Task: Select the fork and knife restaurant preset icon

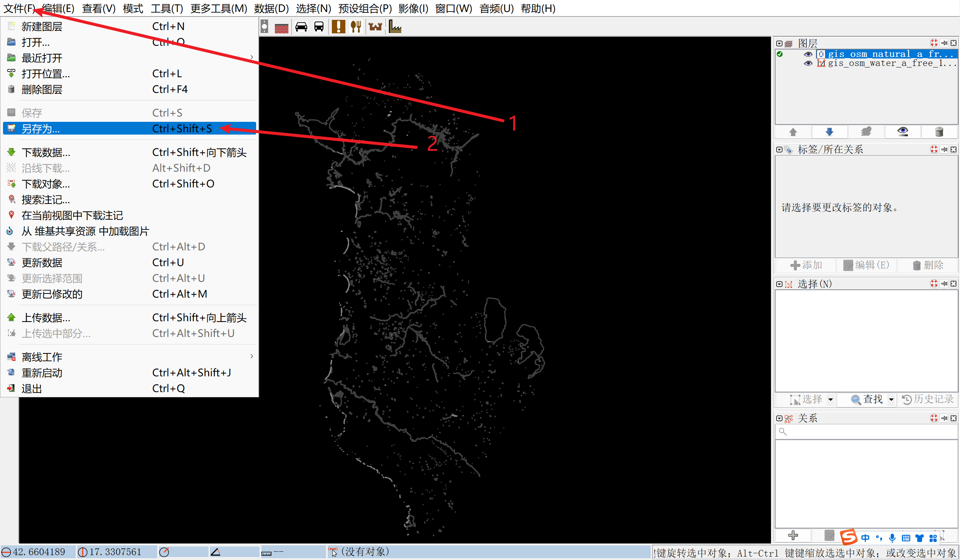Action: [356, 27]
